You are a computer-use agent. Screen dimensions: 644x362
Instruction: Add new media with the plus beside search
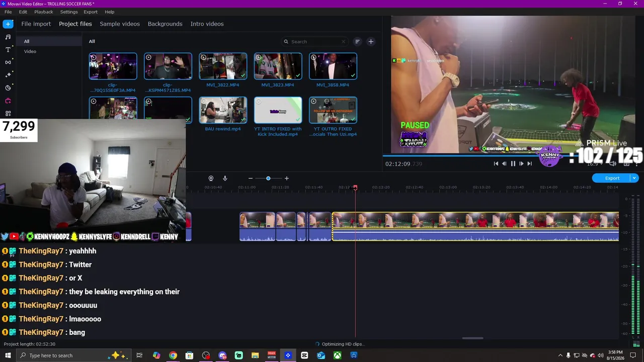tap(371, 42)
